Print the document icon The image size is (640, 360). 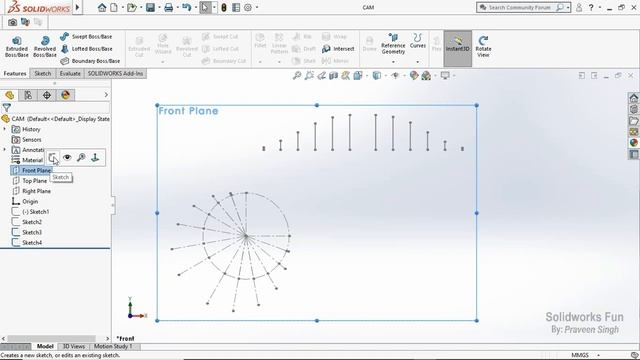click(x=169, y=7)
